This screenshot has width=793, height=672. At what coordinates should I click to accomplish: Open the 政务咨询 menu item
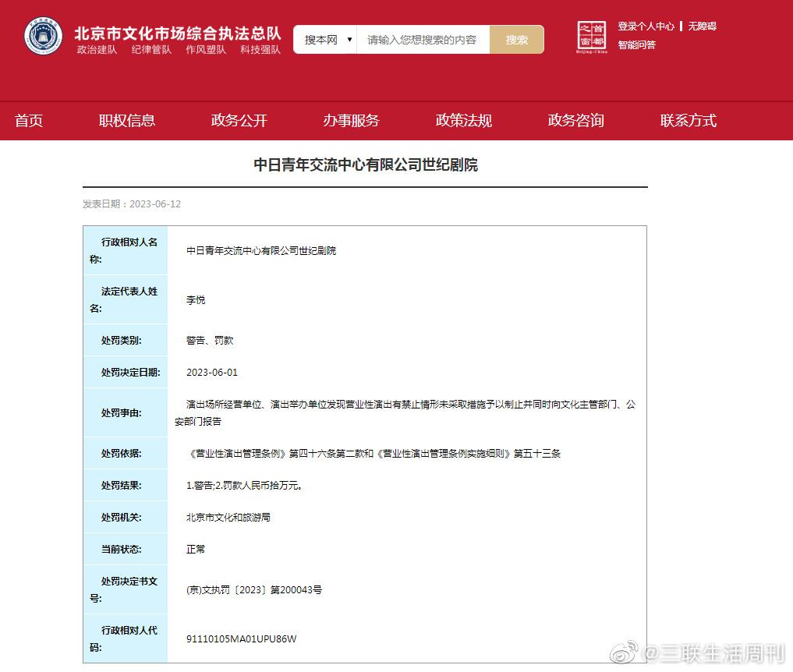575,120
